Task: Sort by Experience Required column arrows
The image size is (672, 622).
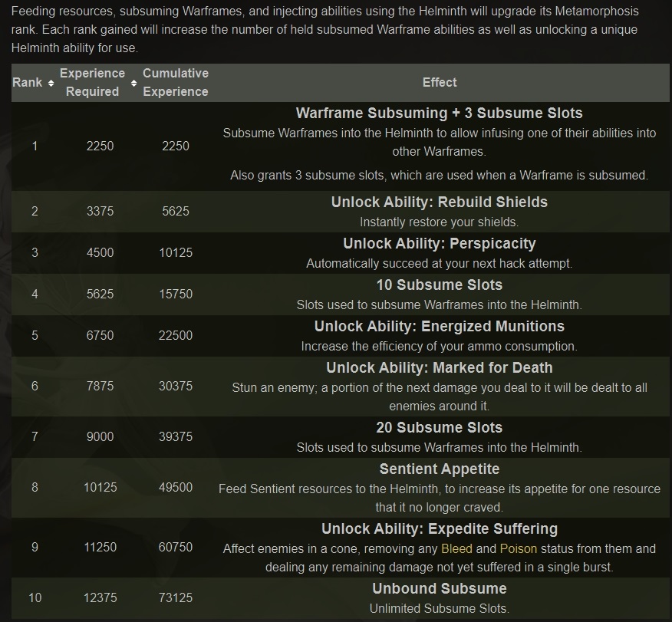Action: (133, 83)
